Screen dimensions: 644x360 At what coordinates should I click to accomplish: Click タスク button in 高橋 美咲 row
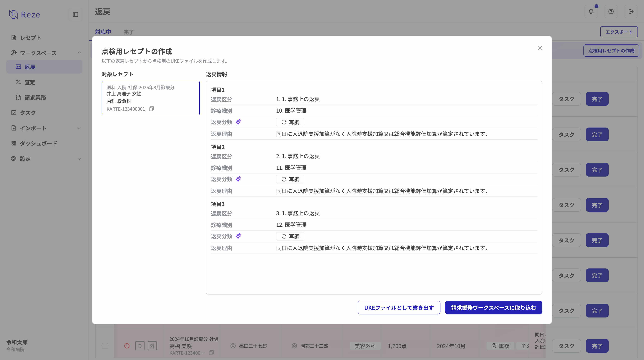click(x=567, y=346)
